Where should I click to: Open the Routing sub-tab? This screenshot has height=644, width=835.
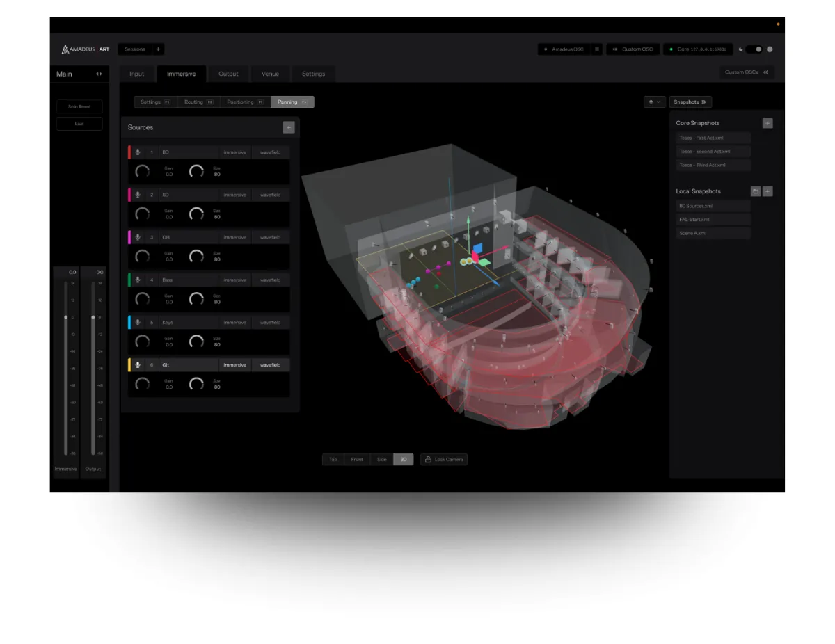(198, 102)
